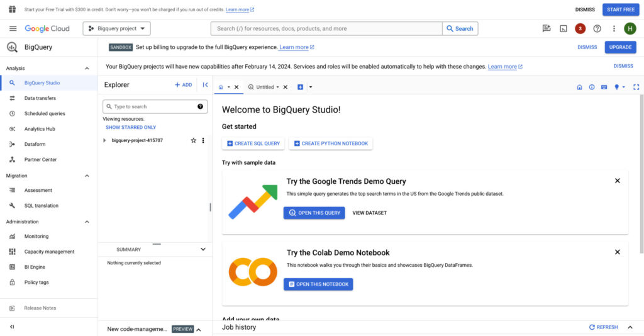The image size is (644, 336).
Task: Star the bigquery-project-415707 project
Action: tap(193, 140)
